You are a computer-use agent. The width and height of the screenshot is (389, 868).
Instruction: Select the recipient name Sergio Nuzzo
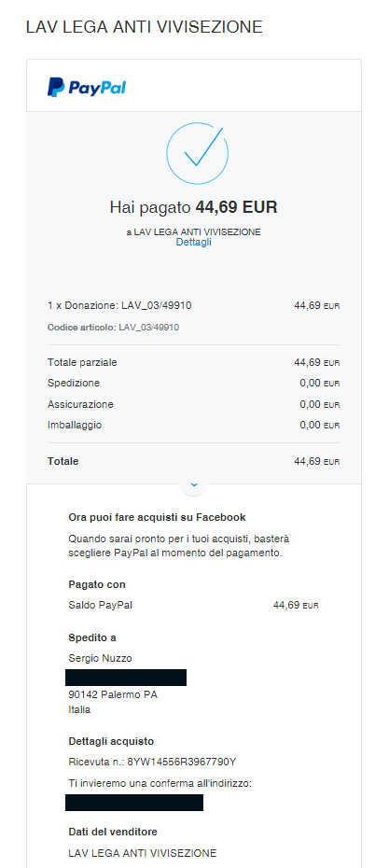click(x=100, y=658)
